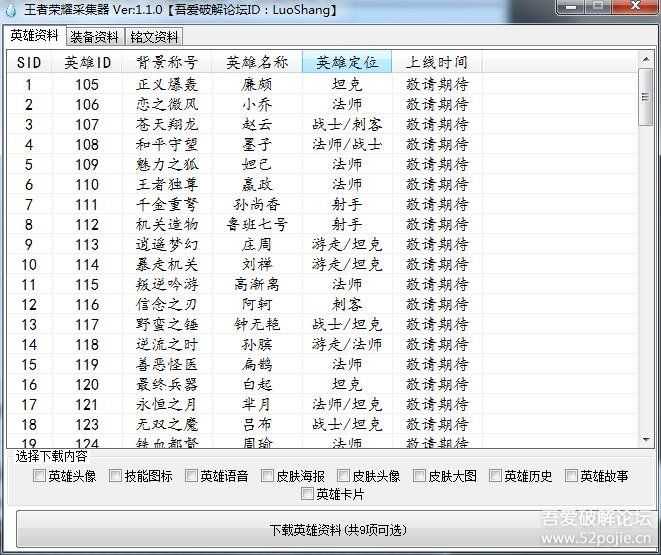Select the hero name 阿轲
661x555 pixels.
pyautogui.click(x=257, y=305)
